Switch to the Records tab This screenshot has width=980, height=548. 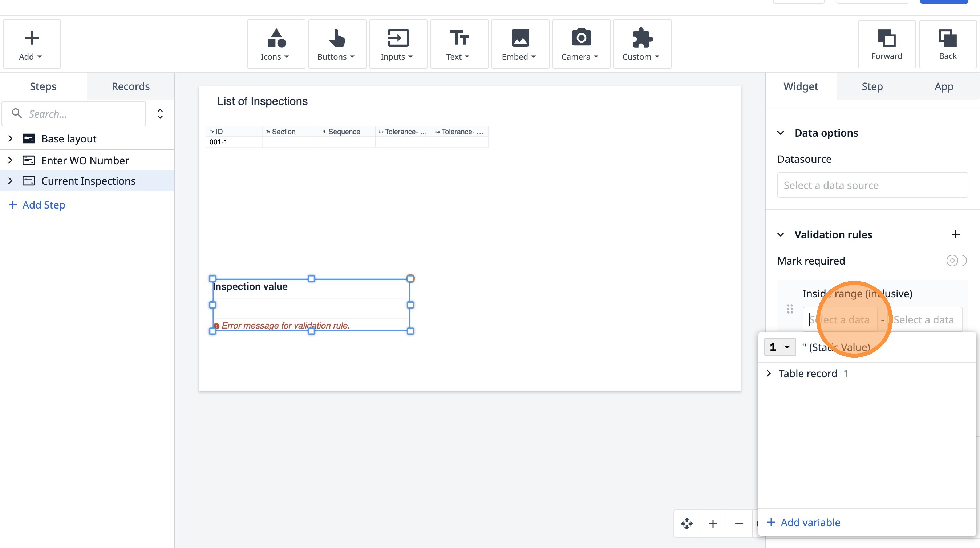(x=130, y=86)
